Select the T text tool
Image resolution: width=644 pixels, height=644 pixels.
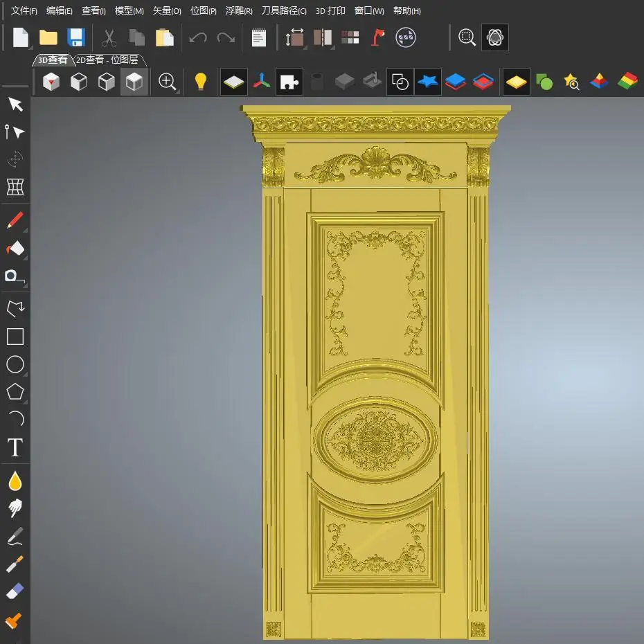tap(15, 447)
